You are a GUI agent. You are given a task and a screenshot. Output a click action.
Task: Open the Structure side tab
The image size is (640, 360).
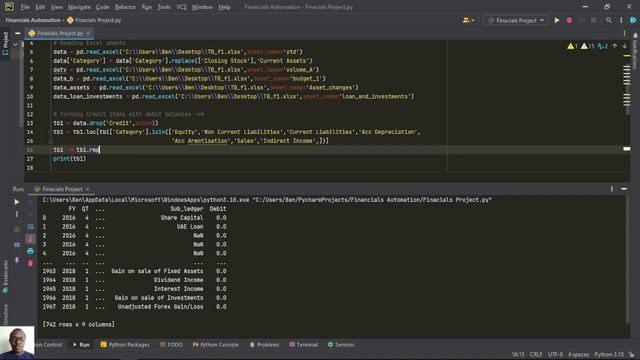pyautogui.click(x=5, y=314)
